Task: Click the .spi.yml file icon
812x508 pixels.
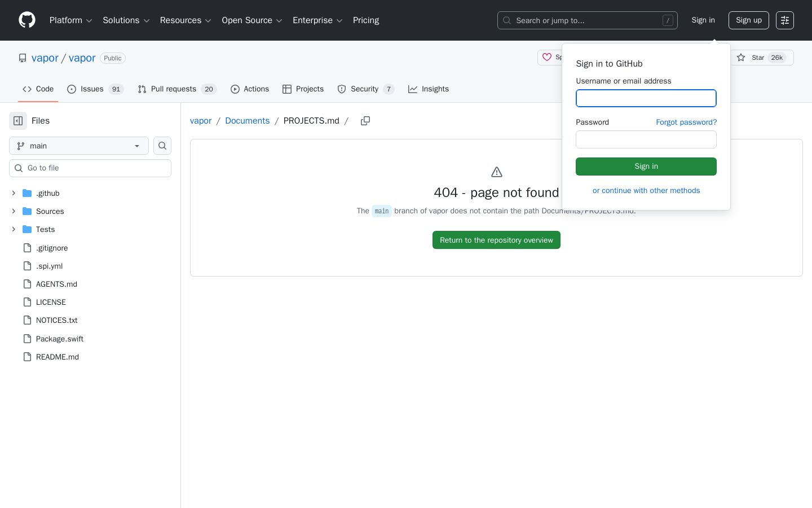Action: pos(27,266)
